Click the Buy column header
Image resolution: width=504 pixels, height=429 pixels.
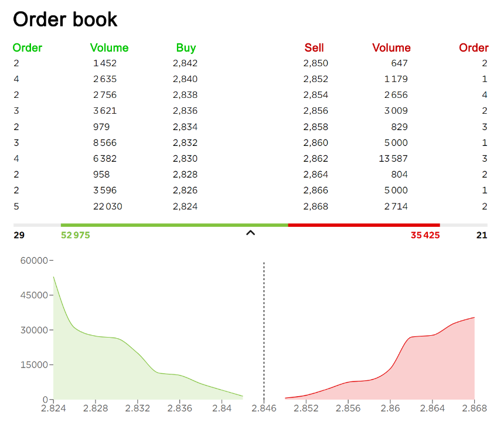pos(186,48)
